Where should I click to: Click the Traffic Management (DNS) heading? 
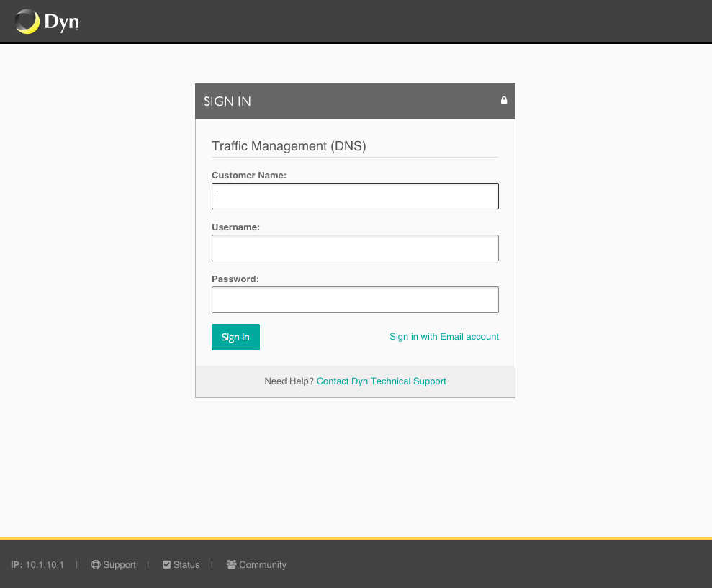(x=289, y=146)
